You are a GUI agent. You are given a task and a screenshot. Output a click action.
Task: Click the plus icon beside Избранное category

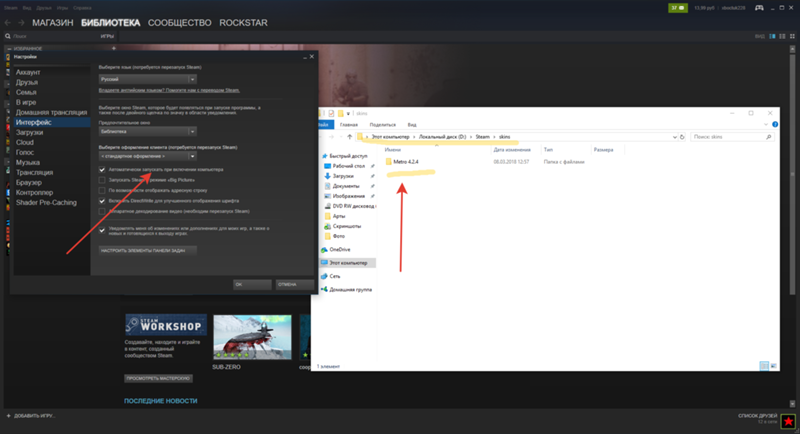click(114, 48)
